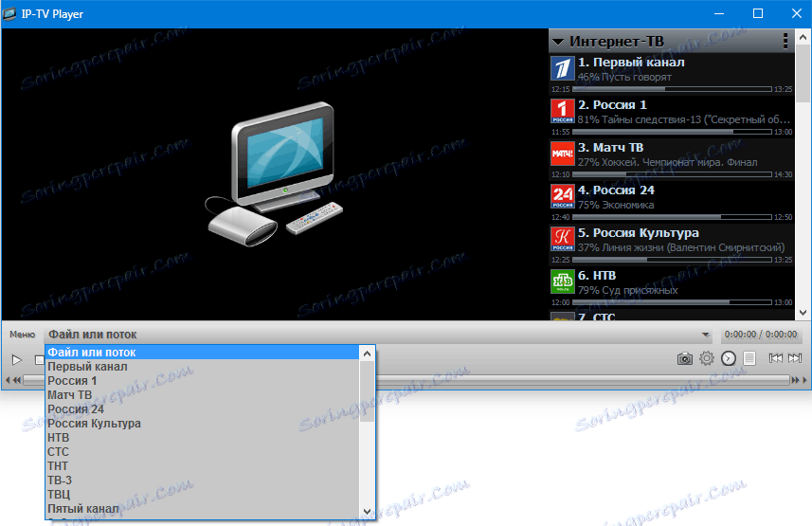The width and height of the screenshot is (812, 526).
Task: Click НТВ channel logo
Action: (x=563, y=281)
